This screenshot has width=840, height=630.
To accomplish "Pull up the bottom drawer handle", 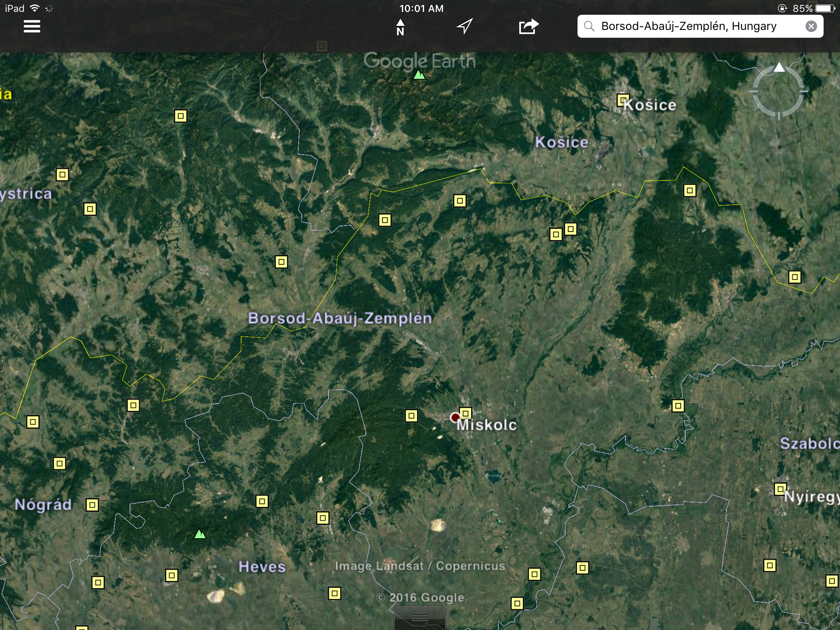I will tap(420, 618).
